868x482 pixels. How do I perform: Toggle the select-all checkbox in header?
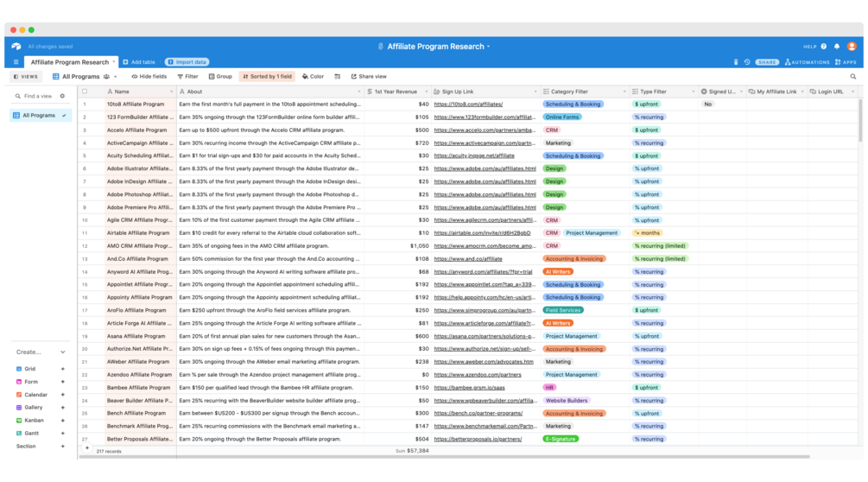[85, 92]
